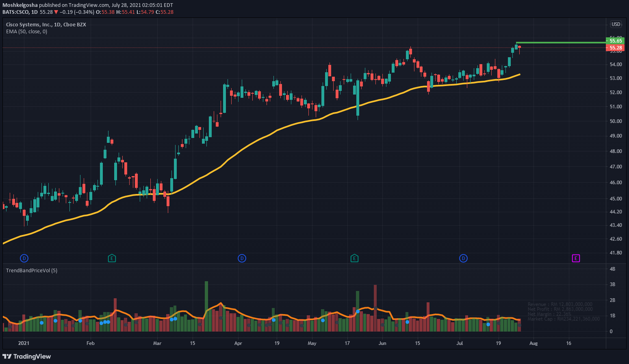The height and width of the screenshot is (364, 629).
Task: Click the Net Margin : 22.36% text
Action: pos(549,314)
